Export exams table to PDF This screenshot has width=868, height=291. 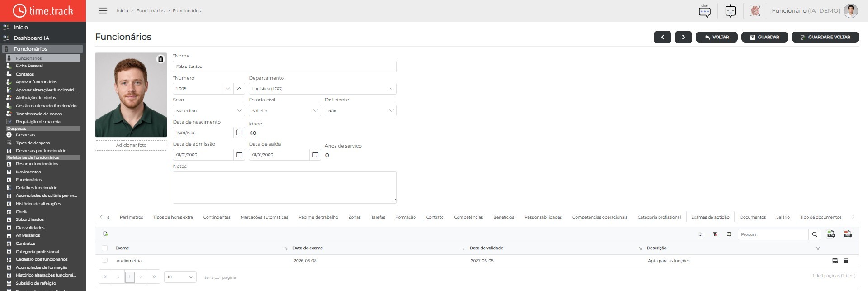click(847, 234)
